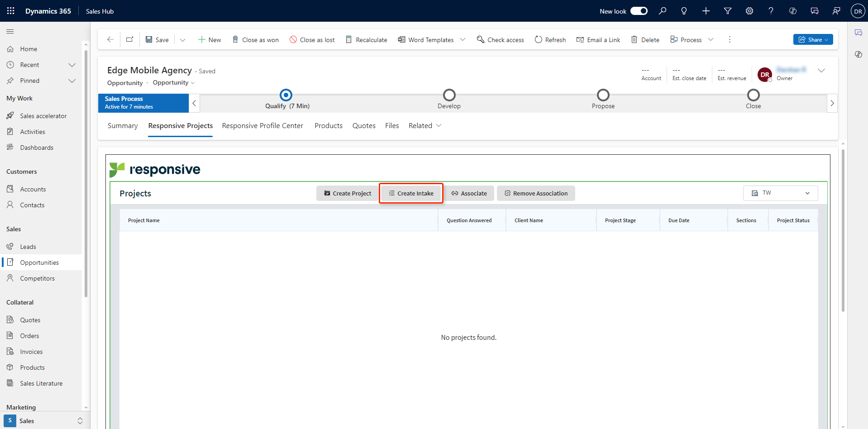Screen dimensions: 868x429
Task: Click the DR user avatar in top bar
Action: (858, 11)
